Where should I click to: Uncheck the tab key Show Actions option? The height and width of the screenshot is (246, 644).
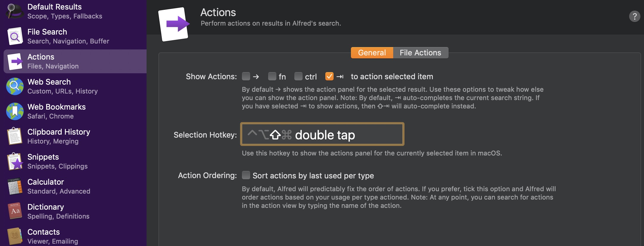click(329, 77)
